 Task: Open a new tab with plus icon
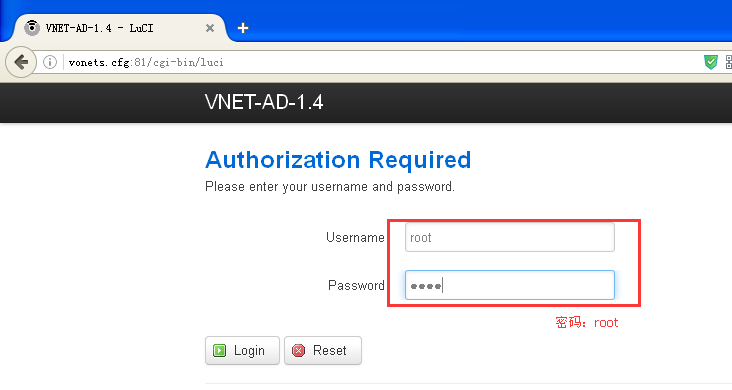[x=243, y=28]
